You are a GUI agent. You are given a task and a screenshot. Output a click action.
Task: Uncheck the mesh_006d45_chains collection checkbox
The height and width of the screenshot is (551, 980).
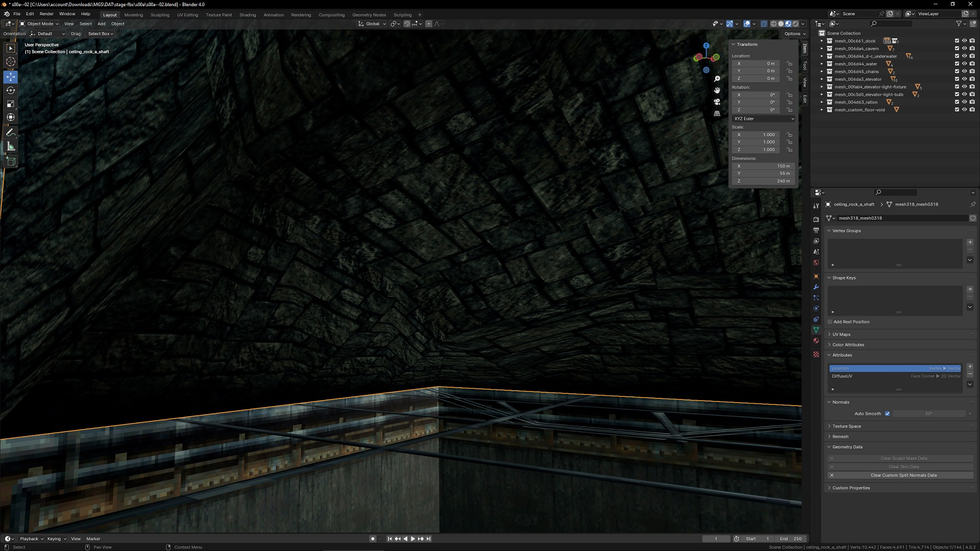click(x=957, y=71)
